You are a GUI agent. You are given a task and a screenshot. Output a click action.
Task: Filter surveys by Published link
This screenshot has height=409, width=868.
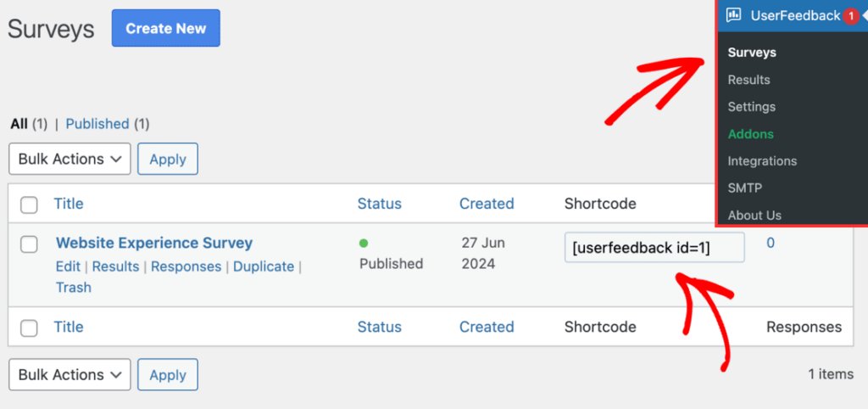(97, 124)
